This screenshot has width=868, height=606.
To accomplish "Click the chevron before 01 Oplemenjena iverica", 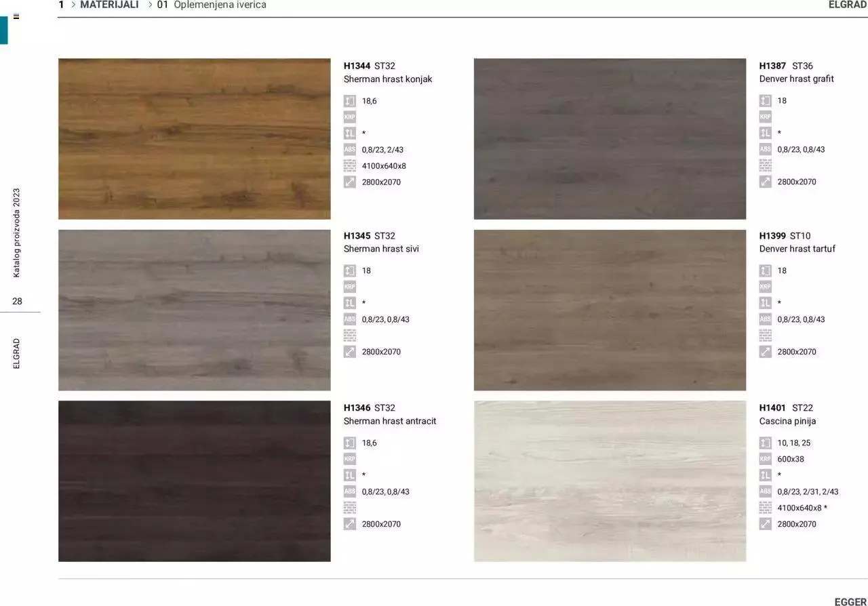I will click(150, 5).
